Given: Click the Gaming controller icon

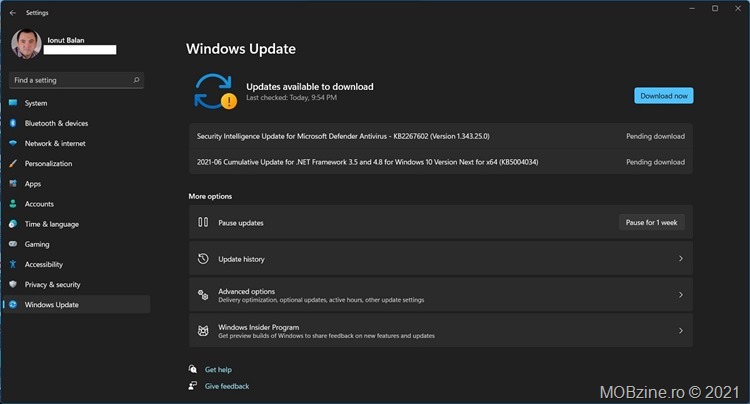Looking at the screenshot, I should tap(13, 244).
